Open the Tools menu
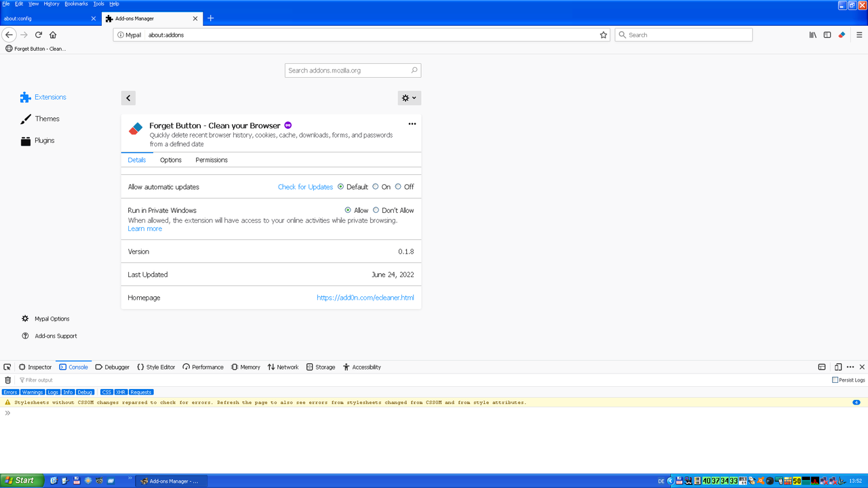The image size is (868, 488). click(98, 3)
